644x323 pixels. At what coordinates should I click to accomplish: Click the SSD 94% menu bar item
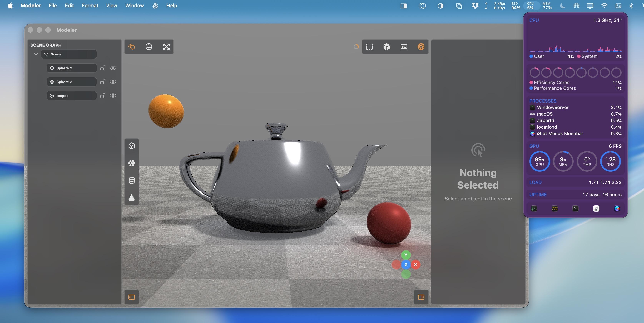pos(516,6)
